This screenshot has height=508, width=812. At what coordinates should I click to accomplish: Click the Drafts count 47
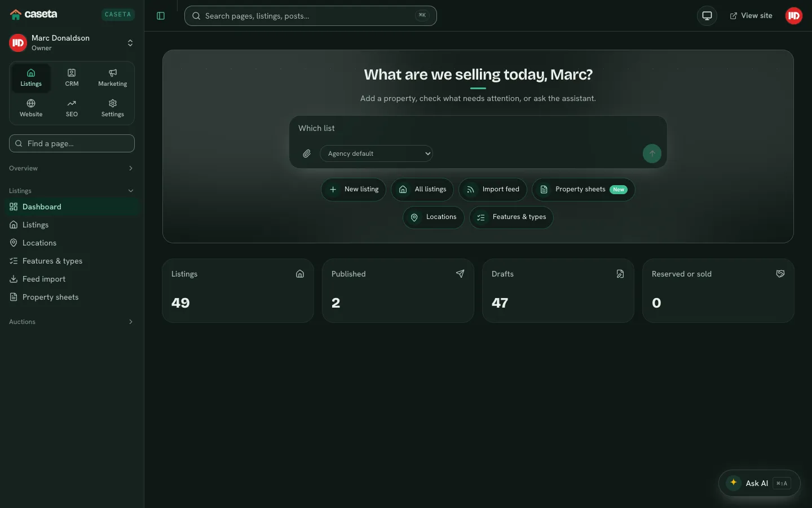tap(500, 303)
